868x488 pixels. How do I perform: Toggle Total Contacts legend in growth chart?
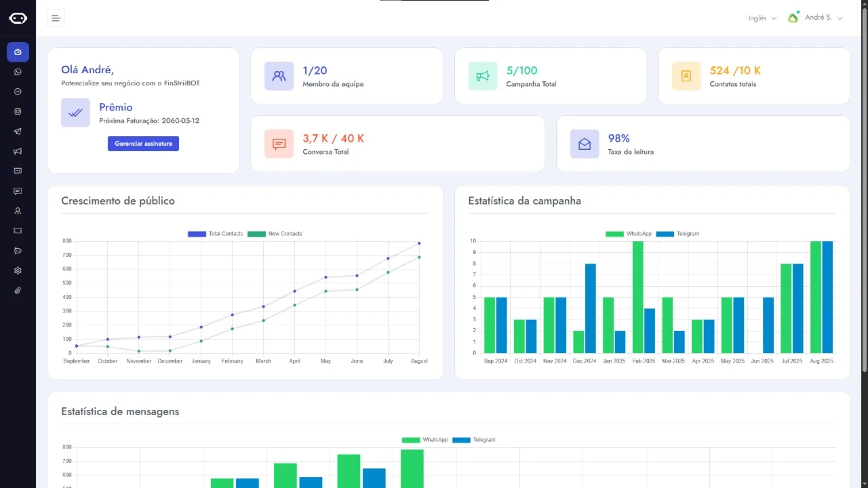tap(215, 234)
